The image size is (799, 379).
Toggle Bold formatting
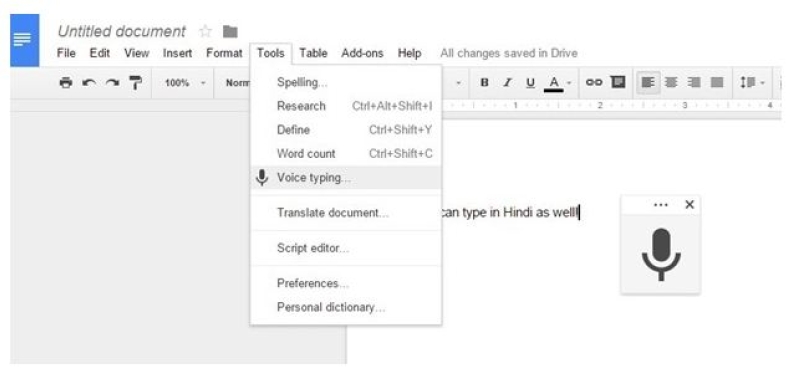tap(485, 83)
